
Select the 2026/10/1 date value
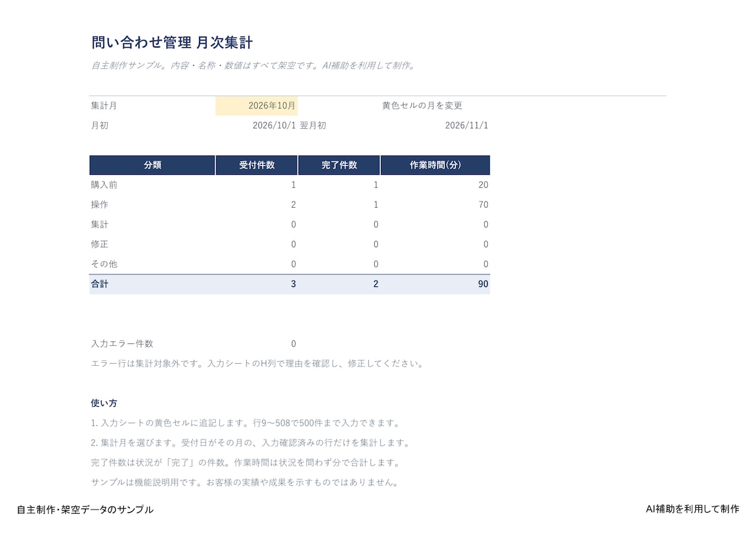pos(274,126)
